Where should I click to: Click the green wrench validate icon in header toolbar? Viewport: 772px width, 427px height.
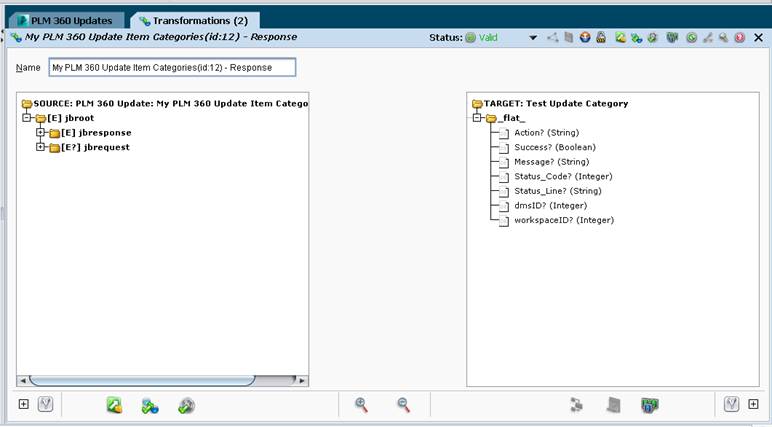coord(653,37)
